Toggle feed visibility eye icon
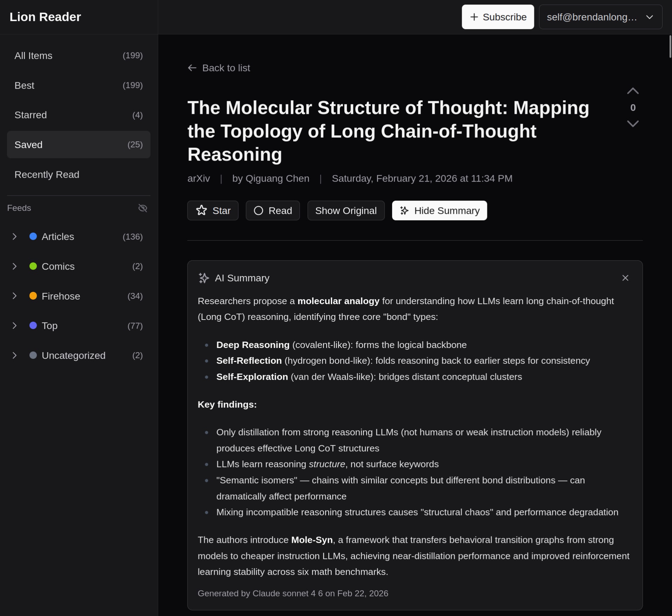The width and height of the screenshot is (672, 616). 143,208
